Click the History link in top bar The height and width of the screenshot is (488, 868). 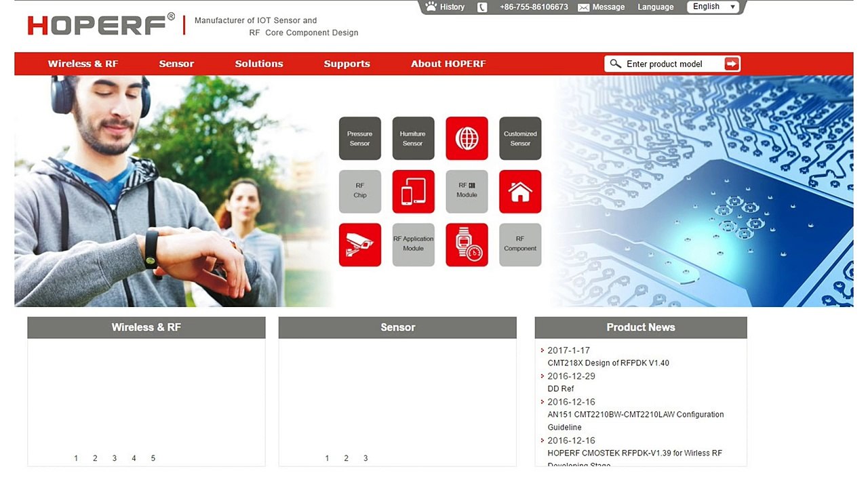coord(452,7)
